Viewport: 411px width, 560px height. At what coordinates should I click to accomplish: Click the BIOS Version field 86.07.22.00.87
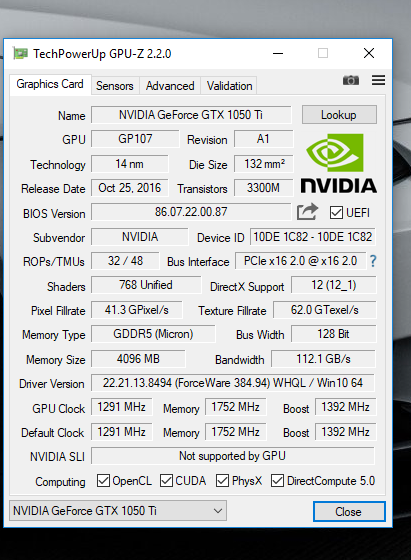pyautogui.click(x=191, y=212)
